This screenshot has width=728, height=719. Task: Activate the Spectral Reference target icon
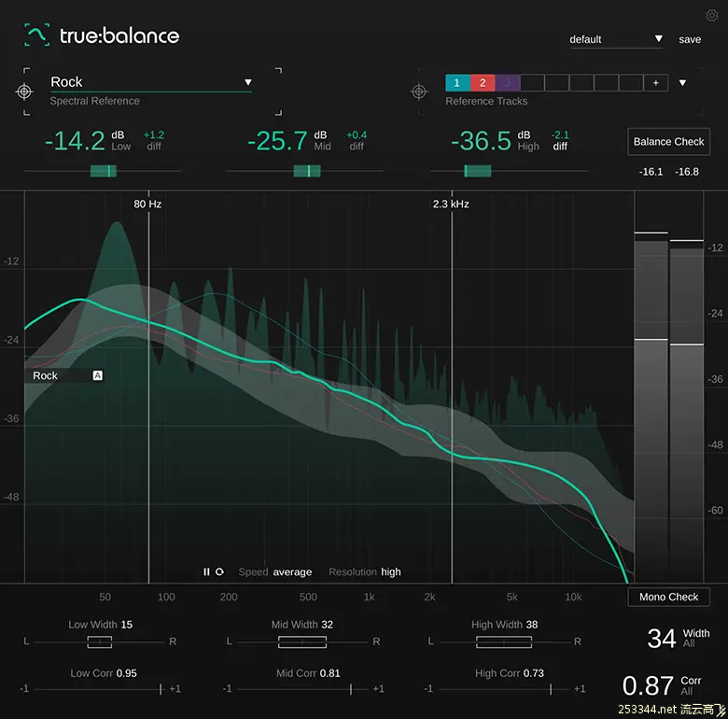[x=24, y=91]
